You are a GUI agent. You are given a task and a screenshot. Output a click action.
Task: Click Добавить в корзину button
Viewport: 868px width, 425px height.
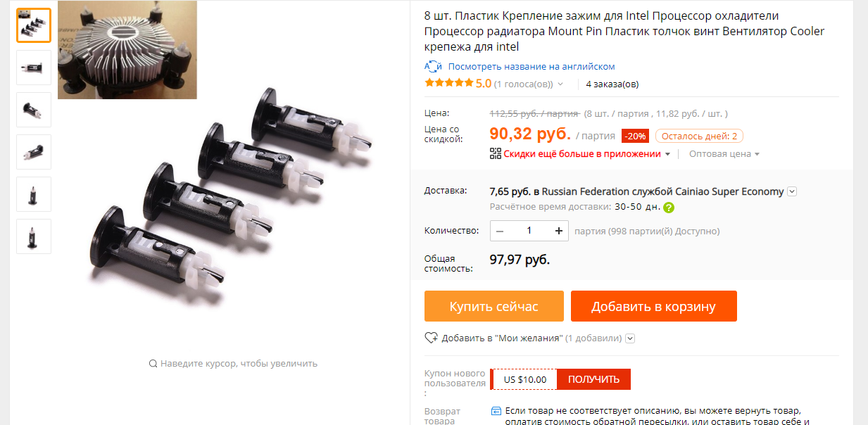[x=653, y=306]
